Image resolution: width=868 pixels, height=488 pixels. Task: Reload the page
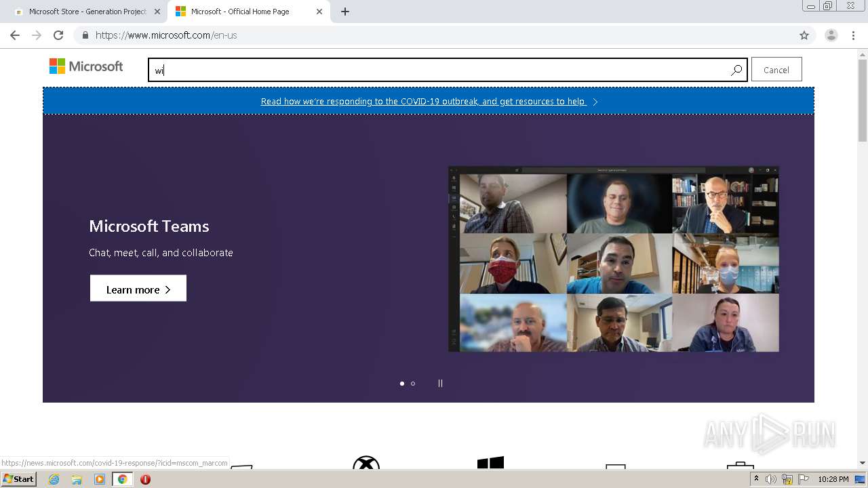pyautogui.click(x=58, y=35)
